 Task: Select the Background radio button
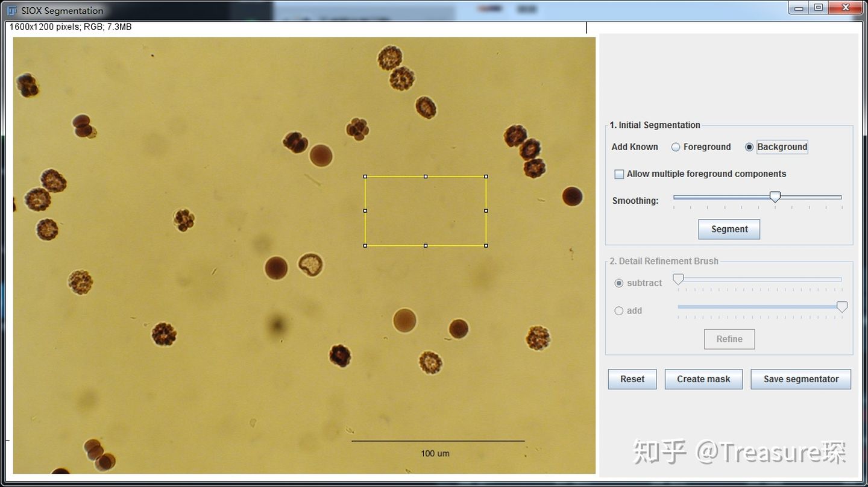749,147
